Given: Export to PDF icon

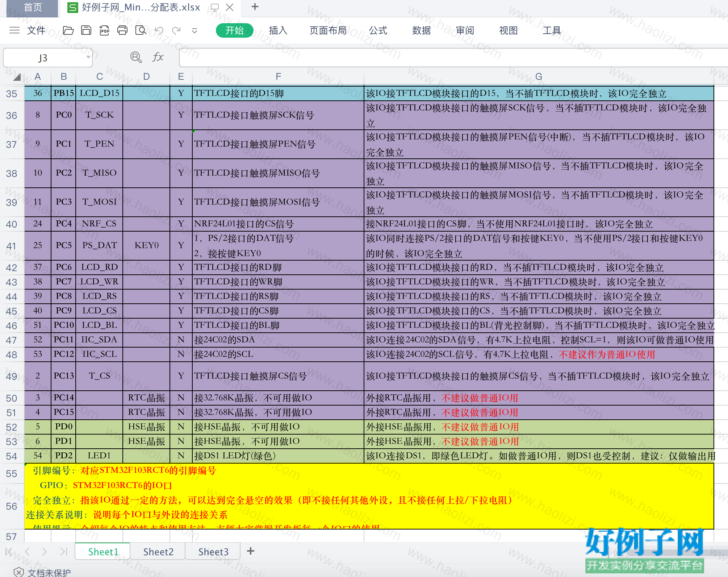Looking at the screenshot, I should point(104,30).
